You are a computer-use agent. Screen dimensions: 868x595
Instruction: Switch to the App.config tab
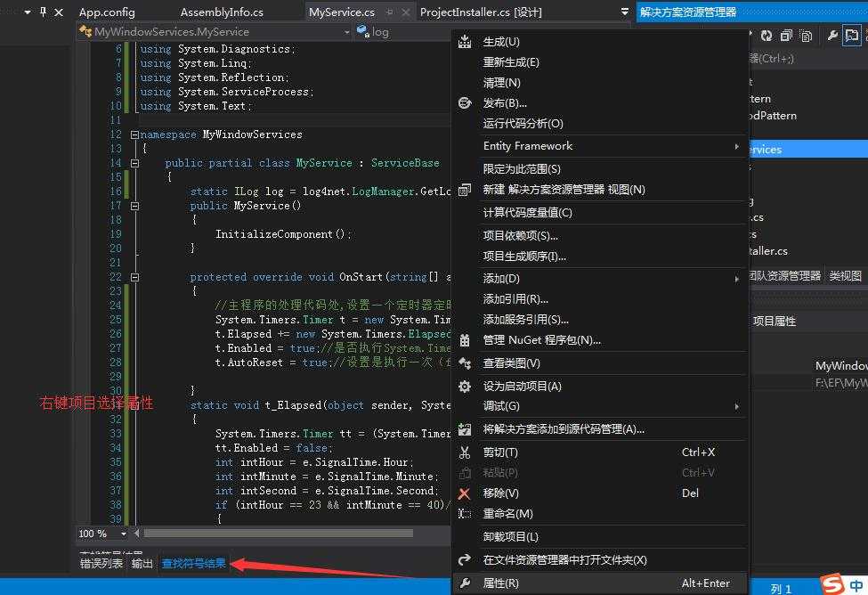pyautogui.click(x=107, y=12)
